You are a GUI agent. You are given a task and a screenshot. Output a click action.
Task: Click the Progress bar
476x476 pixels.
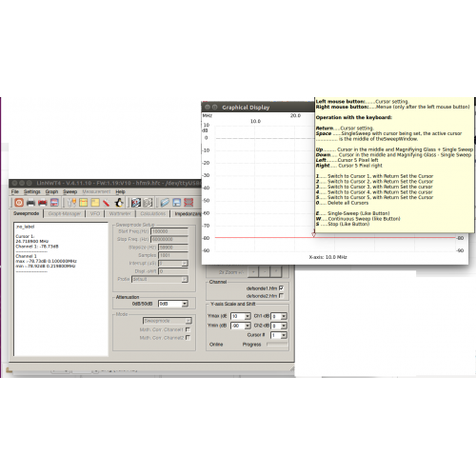(x=277, y=344)
